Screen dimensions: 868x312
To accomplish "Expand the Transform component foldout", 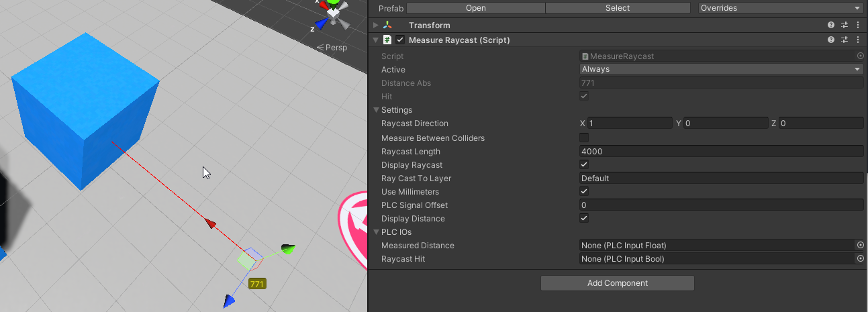I will (x=376, y=25).
